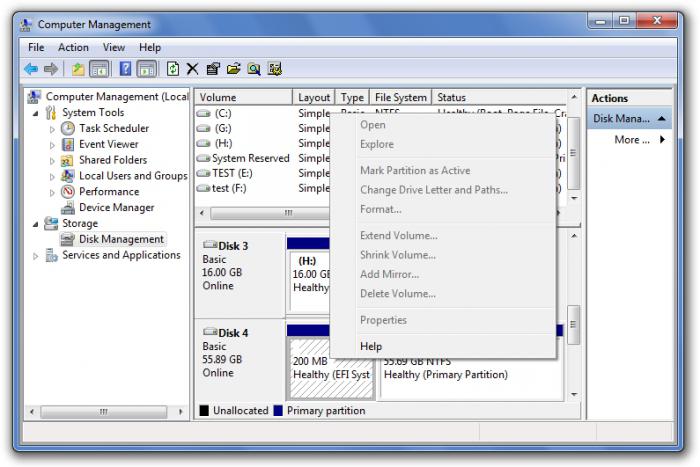The height and width of the screenshot is (467, 700).
Task: Click the black X Delete toolbar icon
Action: pos(192,69)
